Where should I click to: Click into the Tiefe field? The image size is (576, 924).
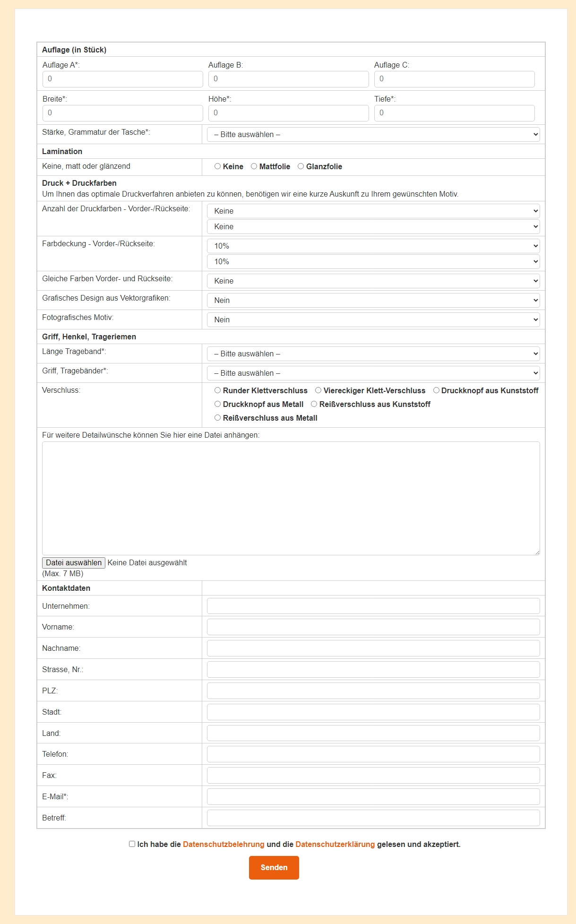455,113
